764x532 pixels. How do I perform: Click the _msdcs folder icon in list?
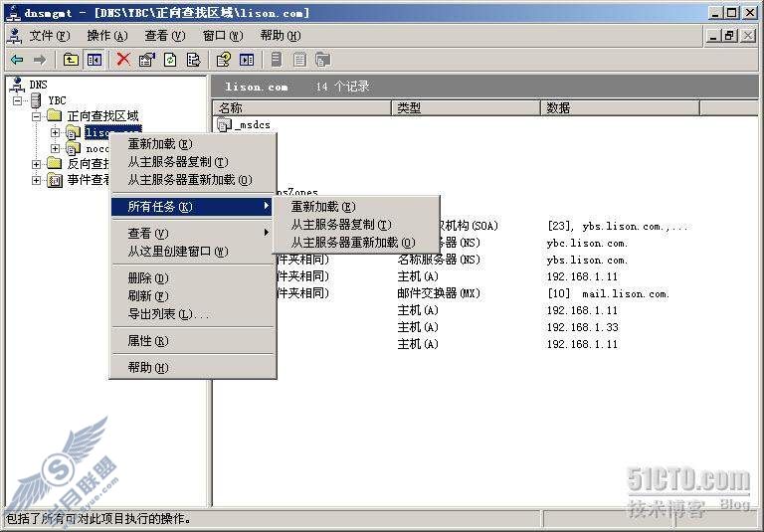point(224,124)
